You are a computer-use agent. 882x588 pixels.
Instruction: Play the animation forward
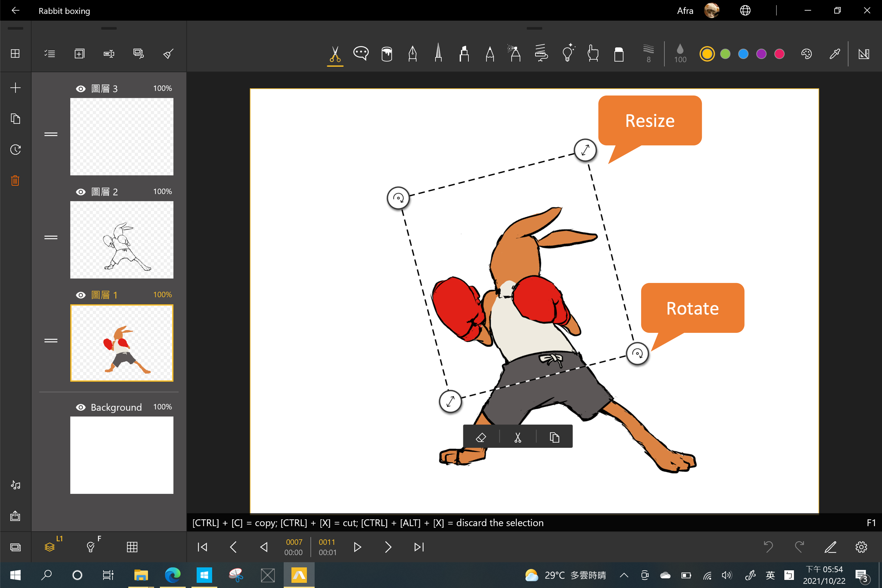357,547
